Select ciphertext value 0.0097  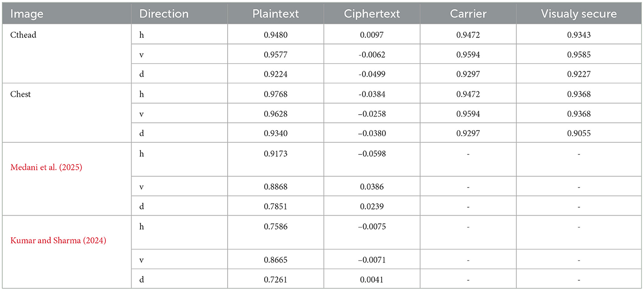coord(372,35)
